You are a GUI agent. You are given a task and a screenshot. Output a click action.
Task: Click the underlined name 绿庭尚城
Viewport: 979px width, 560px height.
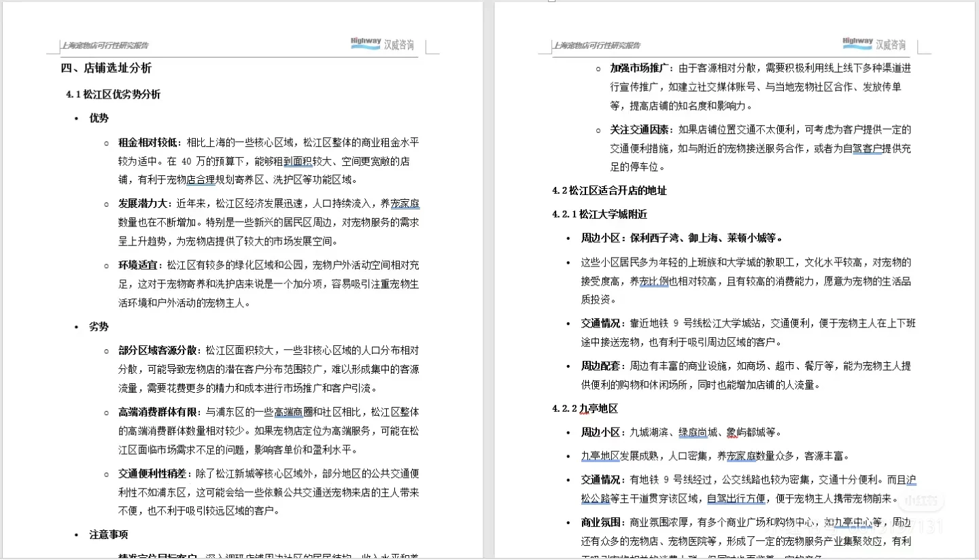pyautogui.click(x=698, y=432)
